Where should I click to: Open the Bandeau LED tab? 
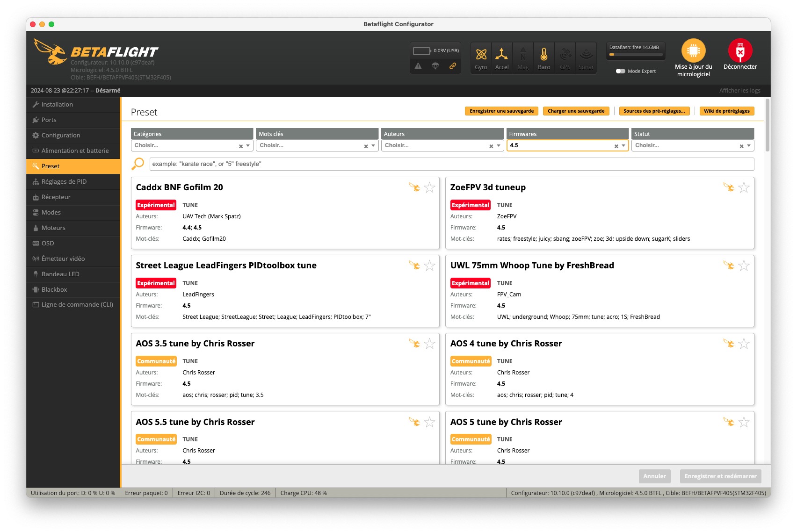(73, 274)
